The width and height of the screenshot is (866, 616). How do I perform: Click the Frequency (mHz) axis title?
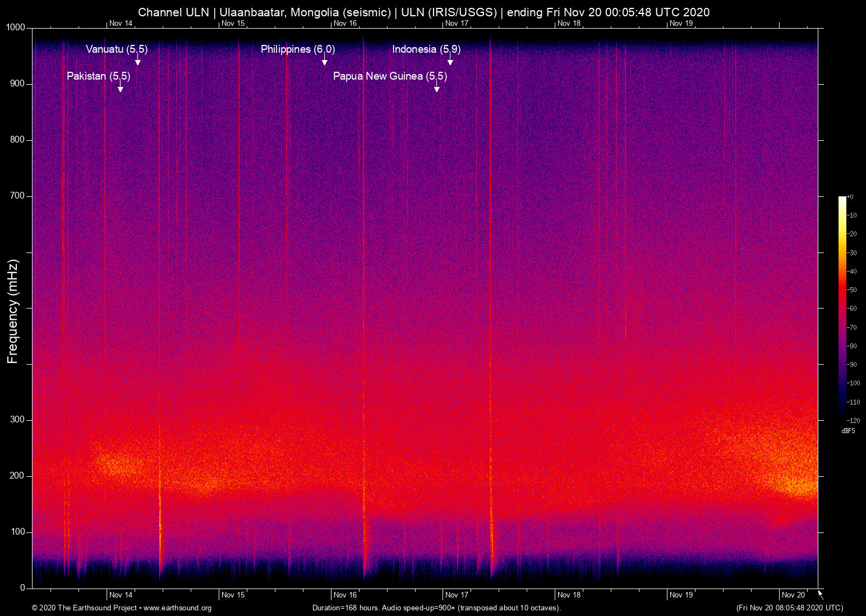[x=13, y=311]
